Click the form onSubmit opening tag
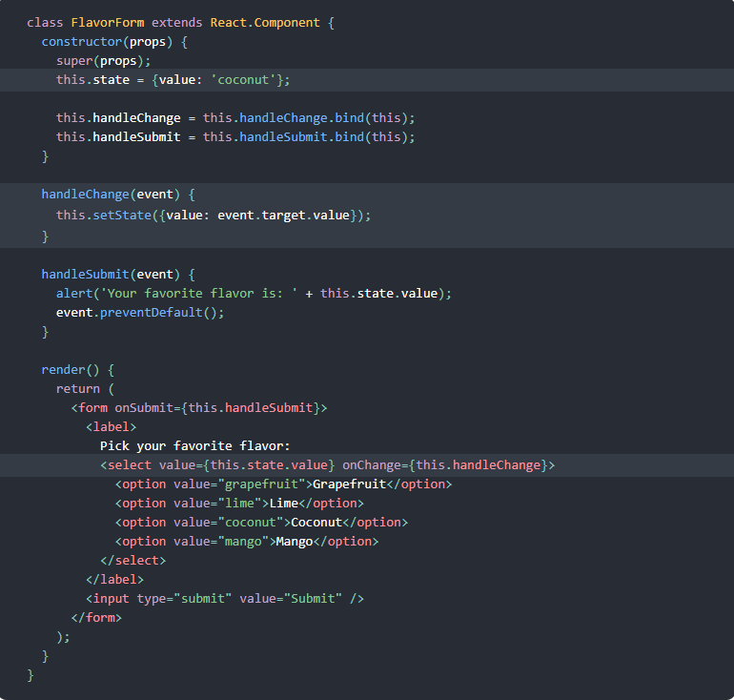The image size is (734, 700). pos(199,408)
